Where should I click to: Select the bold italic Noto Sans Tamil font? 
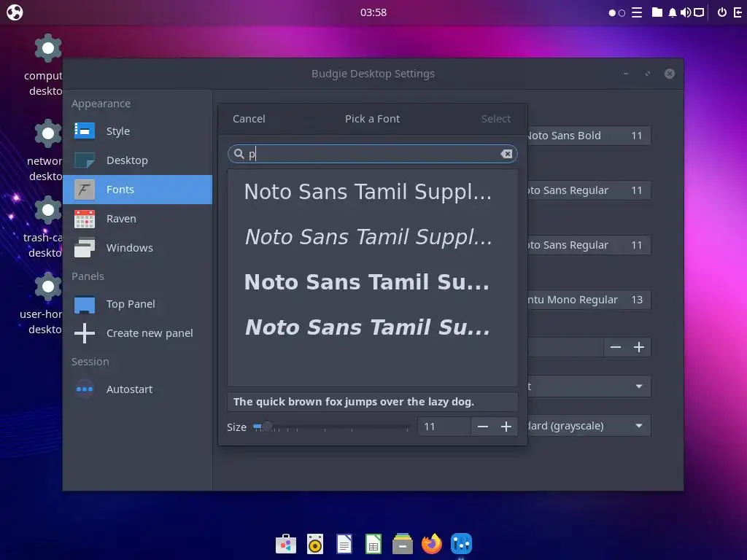pos(373,327)
